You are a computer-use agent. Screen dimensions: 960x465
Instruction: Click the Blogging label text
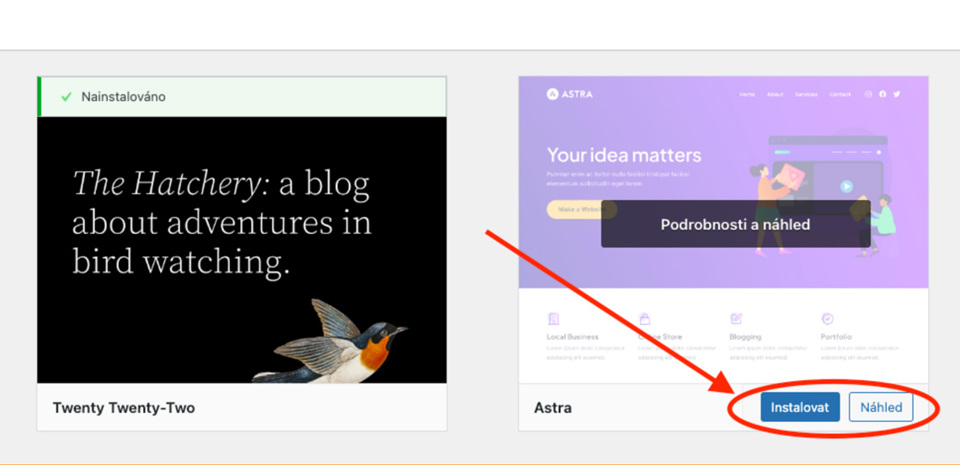click(x=745, y=337)
